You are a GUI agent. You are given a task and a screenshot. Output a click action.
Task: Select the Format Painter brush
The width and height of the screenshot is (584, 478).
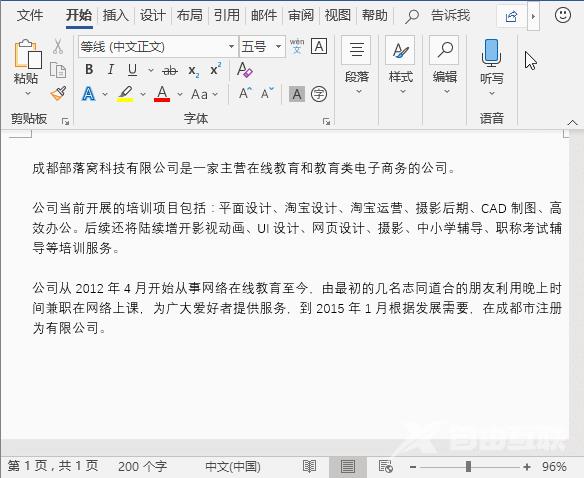[x=58, y=93]
